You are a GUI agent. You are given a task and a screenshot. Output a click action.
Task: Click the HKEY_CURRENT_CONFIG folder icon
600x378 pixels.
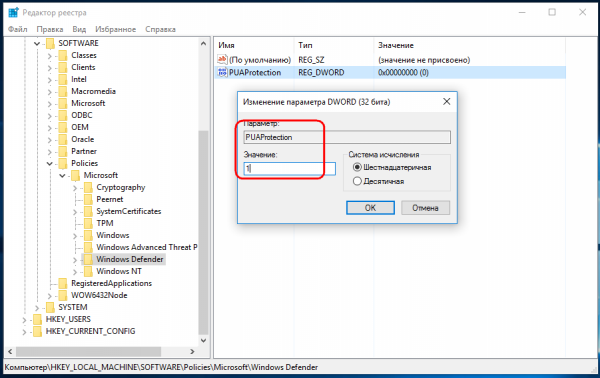coord(38,331)
